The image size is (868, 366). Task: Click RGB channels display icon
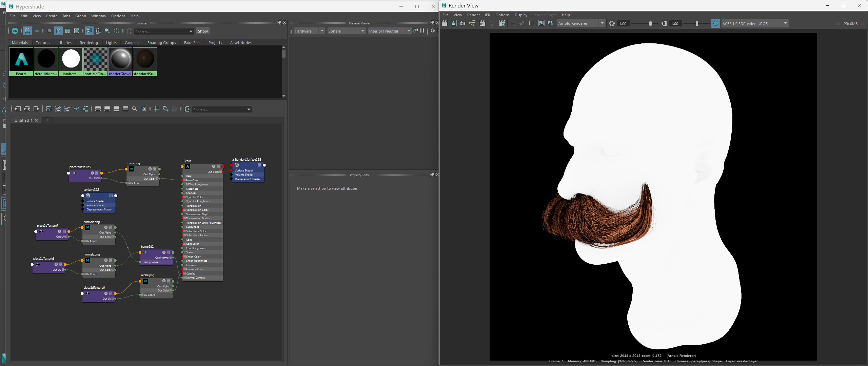pos(512,23)
